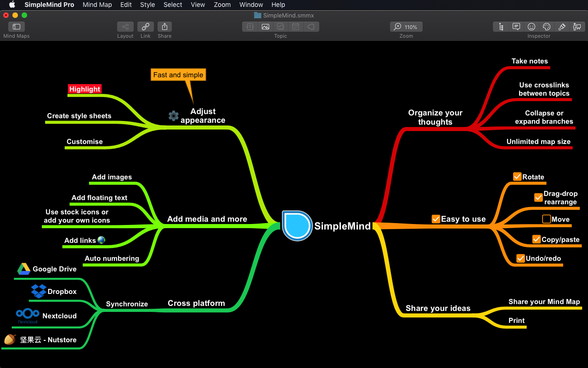Open the Emoji inspector icon
588x368 pixels.
(531, 26)
